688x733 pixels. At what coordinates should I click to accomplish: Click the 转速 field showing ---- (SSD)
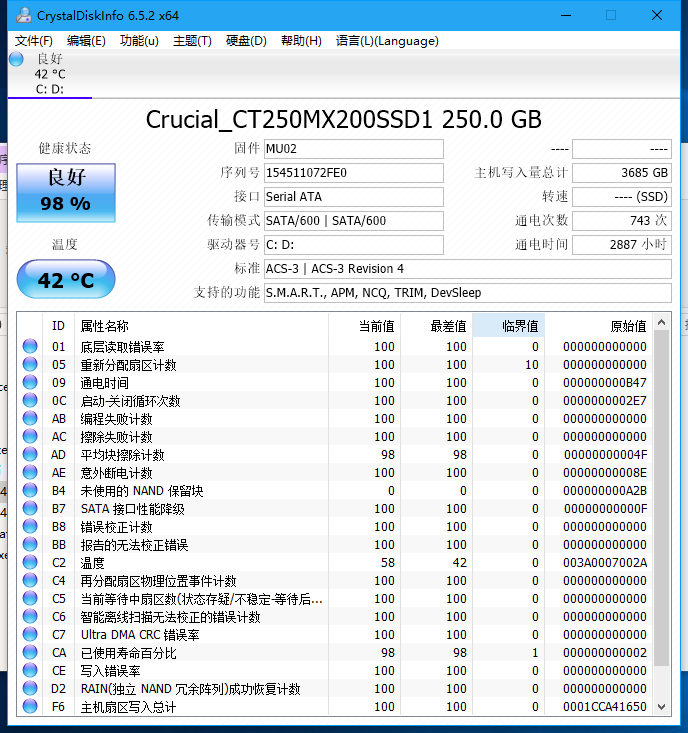click(622, 197)
